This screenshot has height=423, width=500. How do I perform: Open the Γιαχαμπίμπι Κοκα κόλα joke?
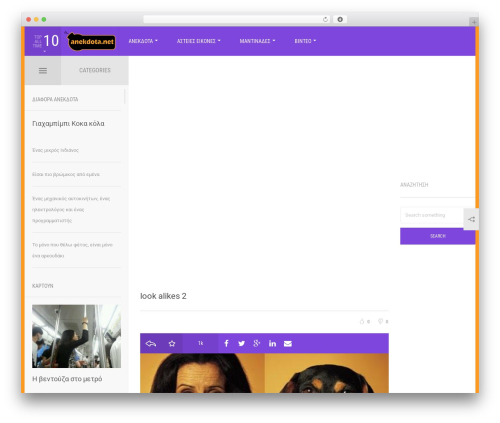pyautogui.click(x=68, y=124)
